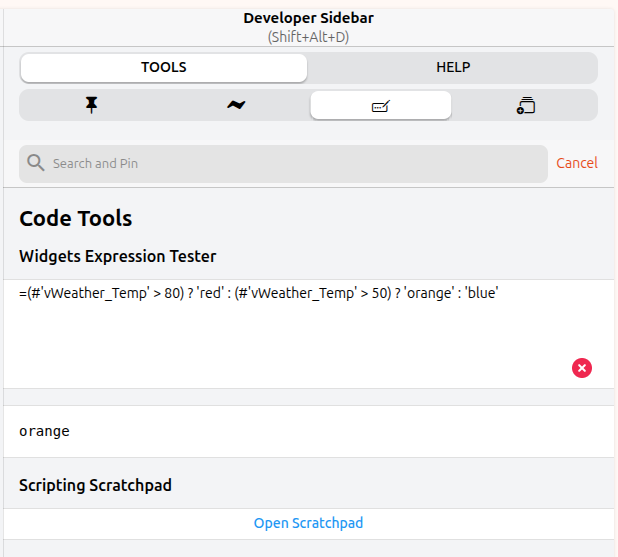Click the magnifying glass search icon
This screenshot has height=557, width=618.
pos(36,163)
